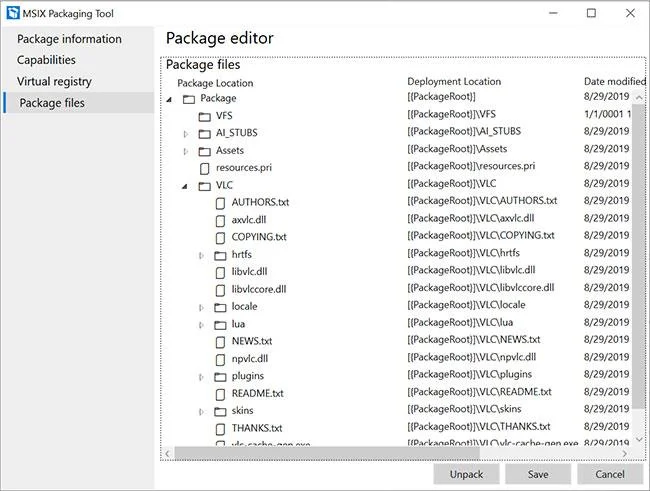Viewport: 650px width, 491px height.
Task: Click the THANKS.txt file icon
Action: pyautogui.click(x=221, y=429)
